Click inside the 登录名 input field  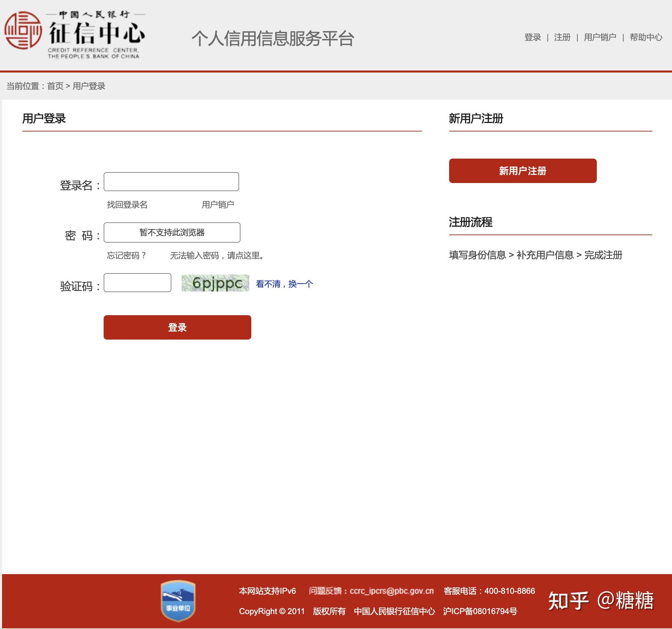tap(171, 182)
